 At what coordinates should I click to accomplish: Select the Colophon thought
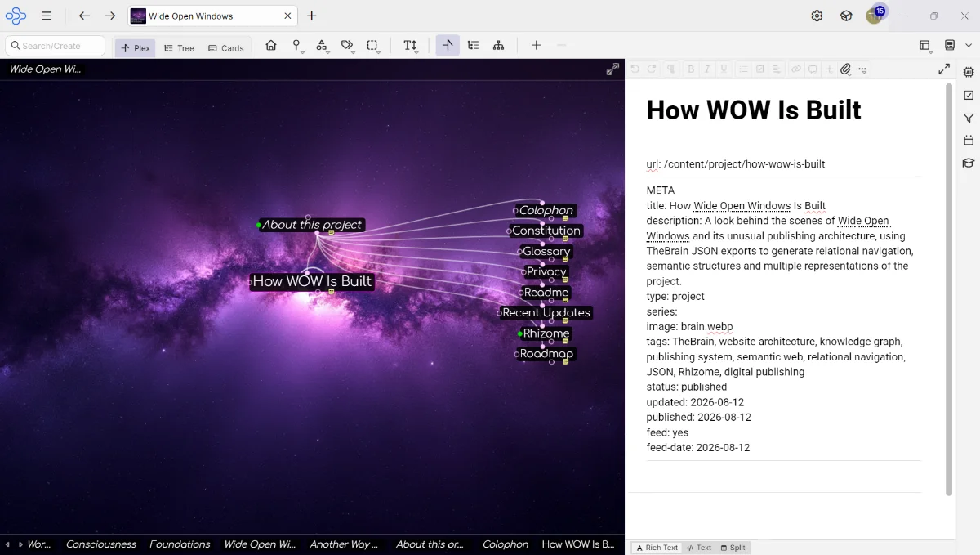click(x=546, y=210)
